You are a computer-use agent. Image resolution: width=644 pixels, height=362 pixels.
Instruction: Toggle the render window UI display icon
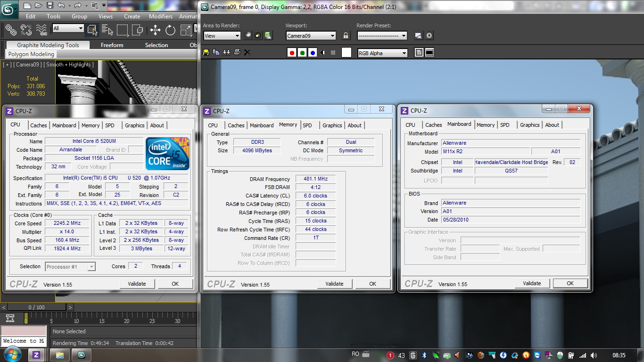pos(429,53)
